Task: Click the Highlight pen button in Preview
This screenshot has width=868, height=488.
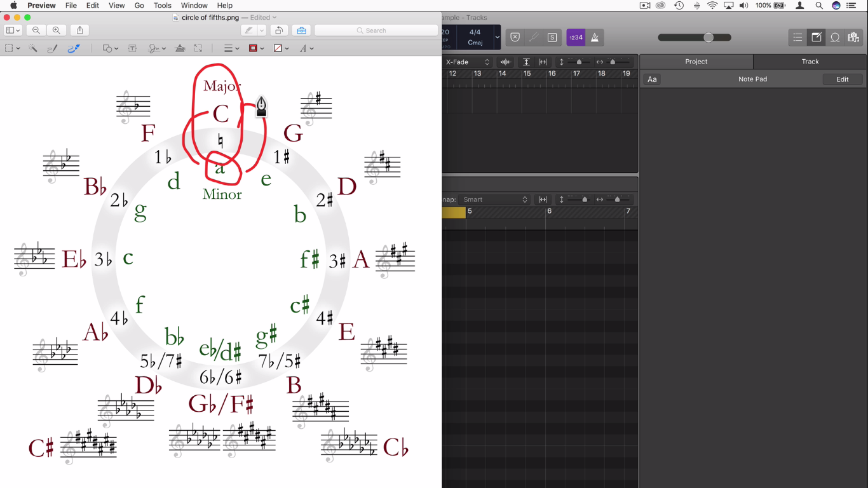Action: pos(249,30)
